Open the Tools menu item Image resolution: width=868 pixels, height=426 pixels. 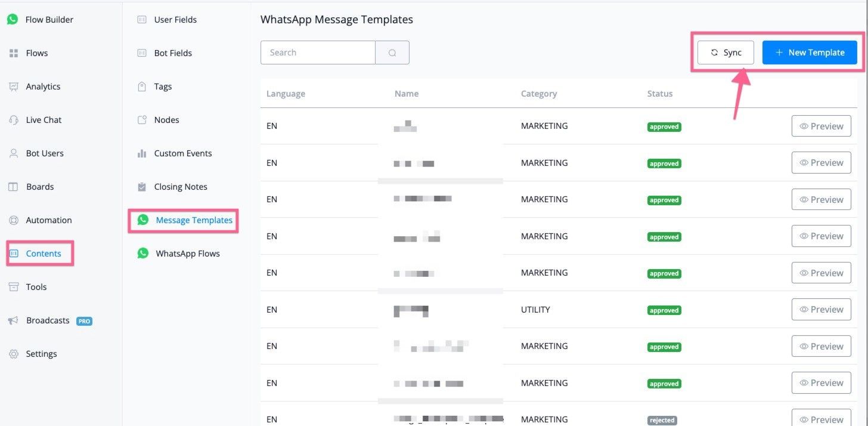[36, 287]
